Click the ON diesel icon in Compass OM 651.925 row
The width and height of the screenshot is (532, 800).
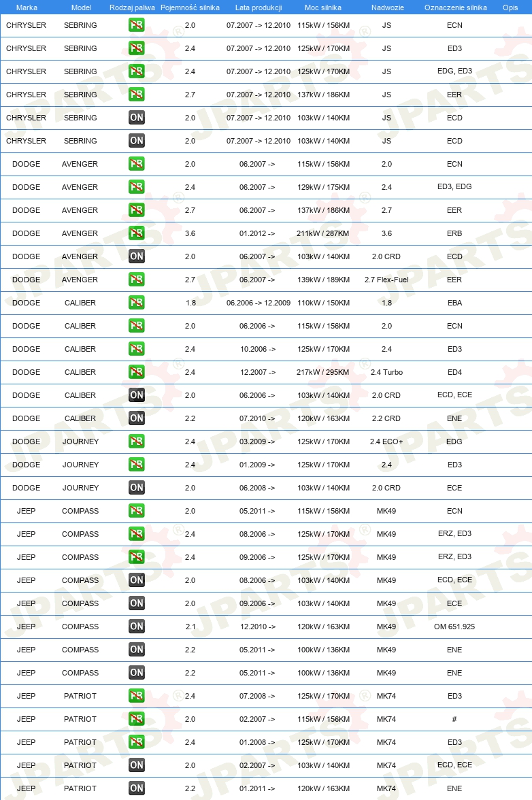pyautogui.click(x=136, y=627)
